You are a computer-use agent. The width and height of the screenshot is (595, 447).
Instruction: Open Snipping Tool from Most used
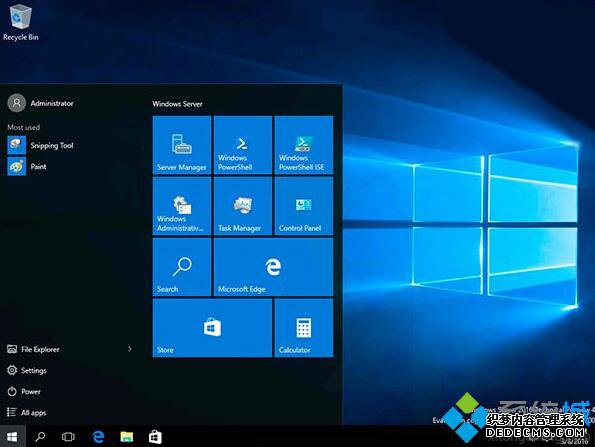41,145
